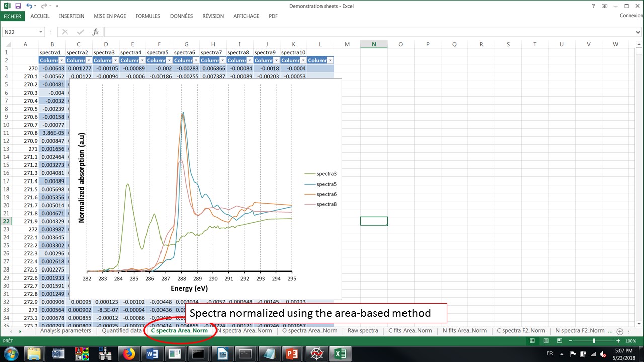Open PowerPoint from the taskbar
The height and width of the screenshot is (362, 644).
point(292,354)
